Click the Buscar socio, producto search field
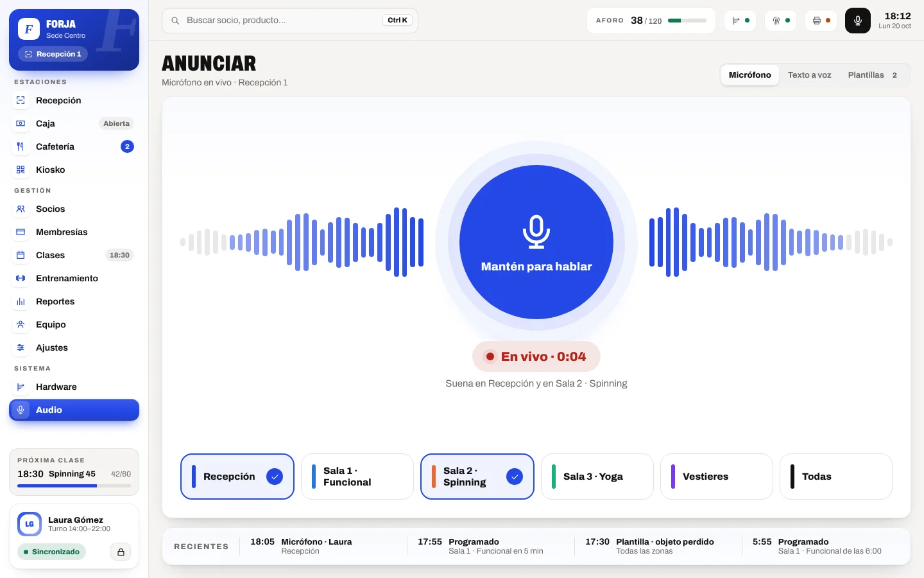The height and width of the screenshot is (578, 924). point(290,21)
